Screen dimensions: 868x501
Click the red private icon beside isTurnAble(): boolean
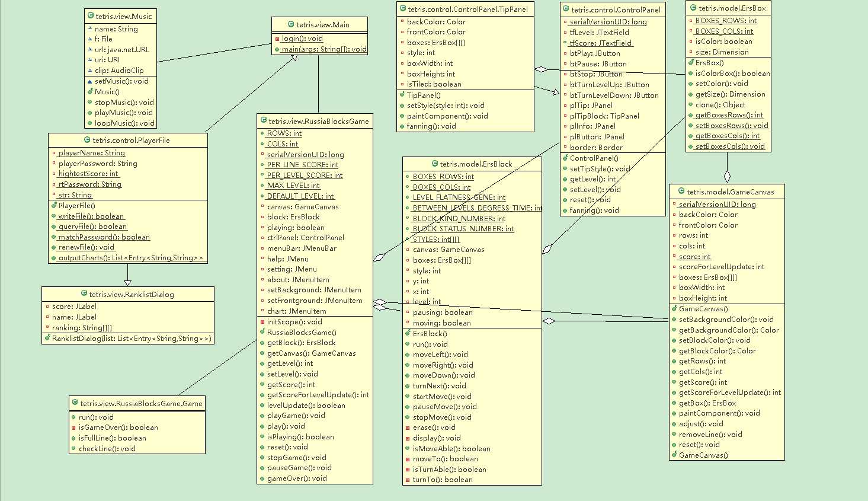coord(408,470)
